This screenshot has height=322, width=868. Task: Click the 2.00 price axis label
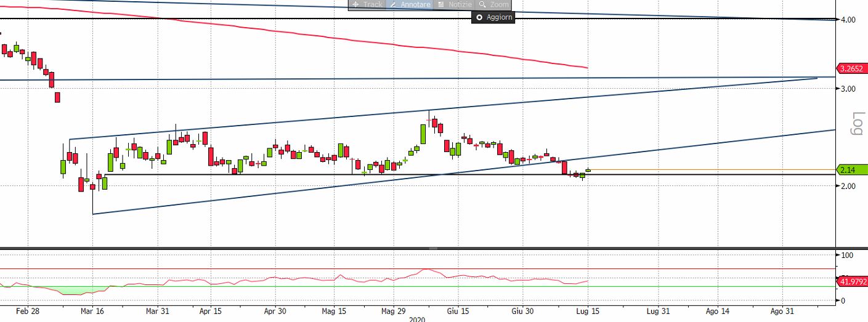click(x=848, y=186)
